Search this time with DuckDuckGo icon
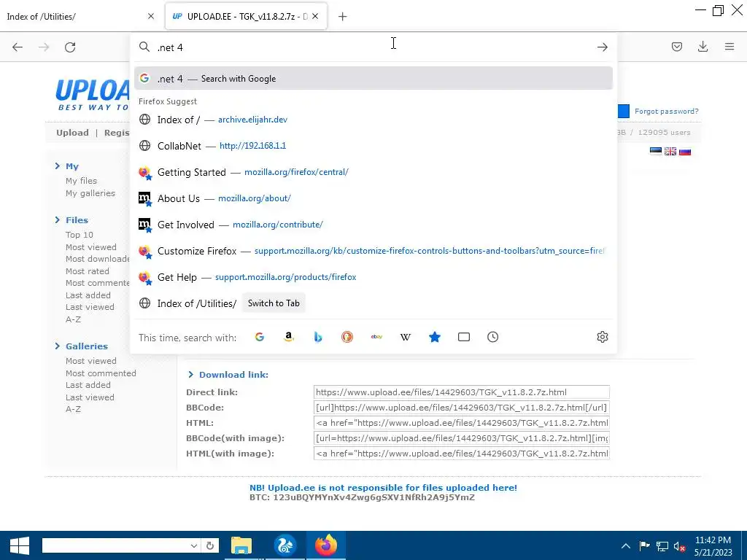Viewport: 747px width, 560px height. (347, 337)
